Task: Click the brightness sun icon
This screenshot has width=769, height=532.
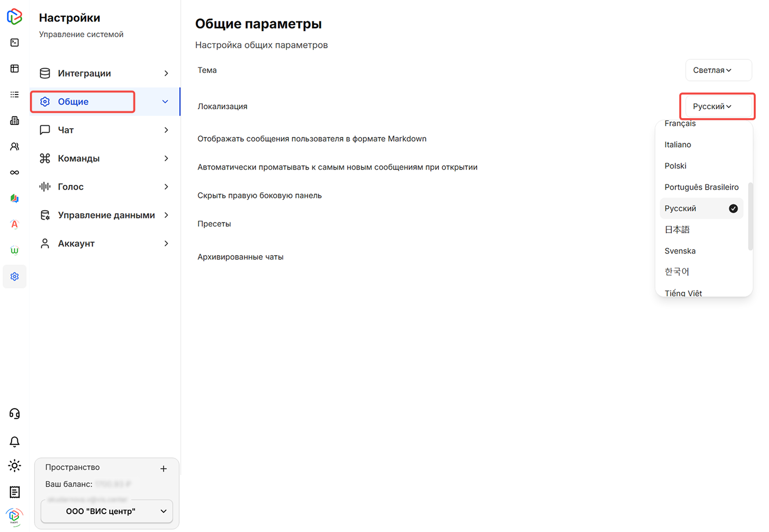Action: (x=14, y=465)
